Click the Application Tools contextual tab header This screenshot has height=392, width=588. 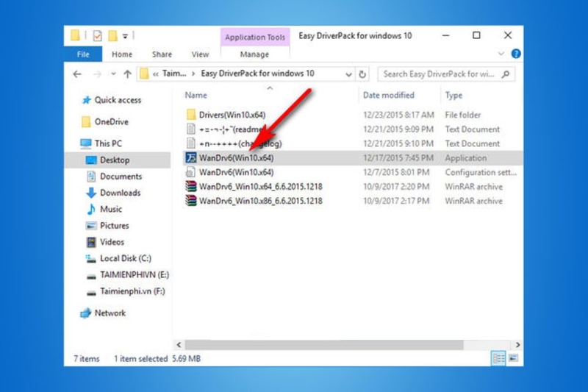pos(255,37)
